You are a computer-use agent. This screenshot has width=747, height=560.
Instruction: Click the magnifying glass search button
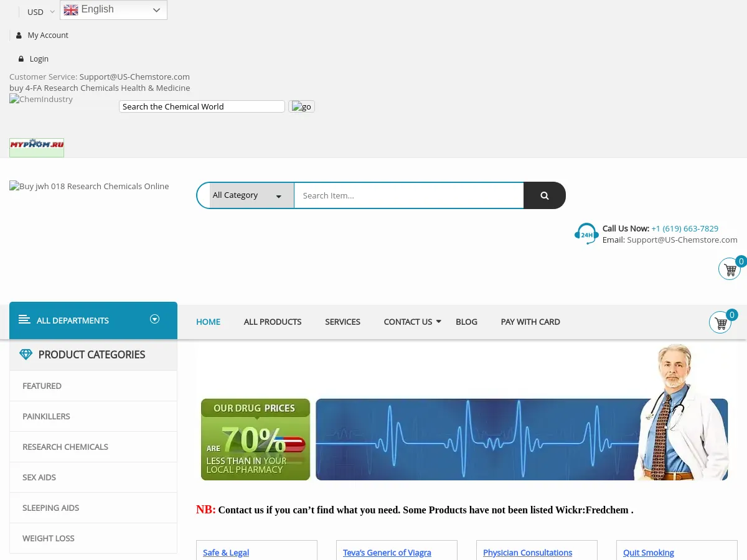pyautogui.click(x=544, y=195)
